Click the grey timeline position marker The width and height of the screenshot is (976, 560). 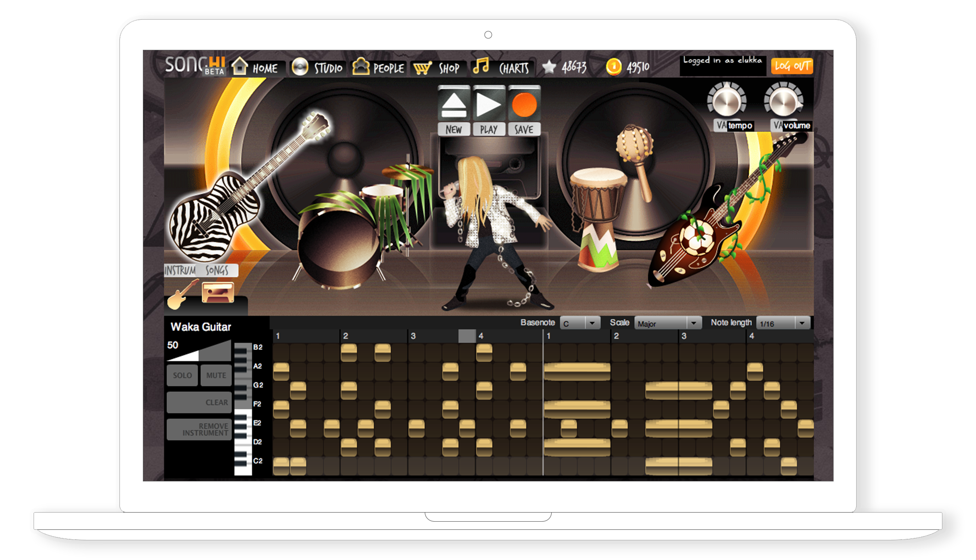467,336
